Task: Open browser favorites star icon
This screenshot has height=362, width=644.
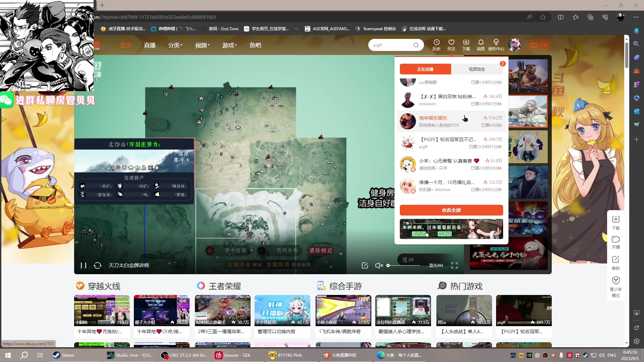Action: pyautogui.click(x=543, y=17)
